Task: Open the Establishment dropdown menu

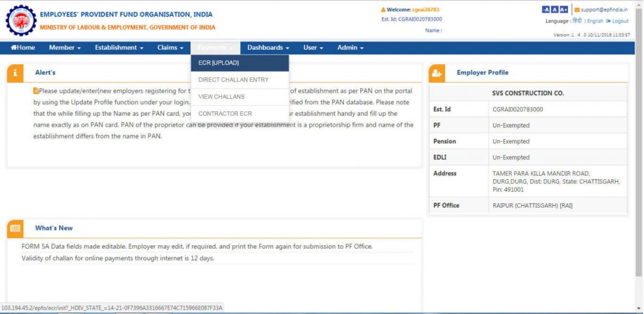Action: (119, 48)
